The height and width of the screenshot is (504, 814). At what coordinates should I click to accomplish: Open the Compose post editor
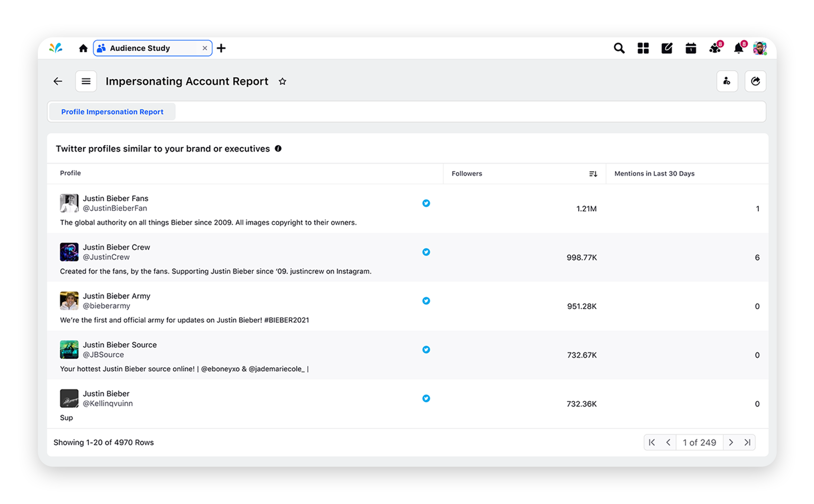coord(667,48)
